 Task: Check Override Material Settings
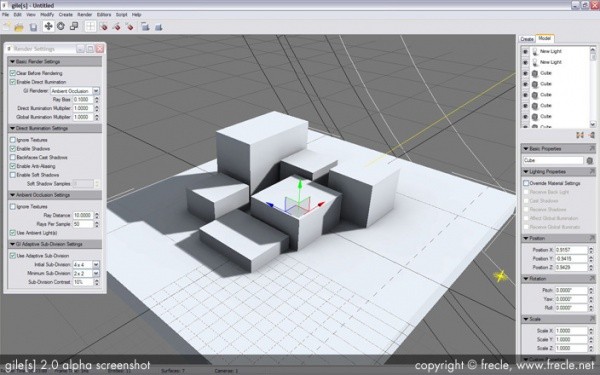526,183
